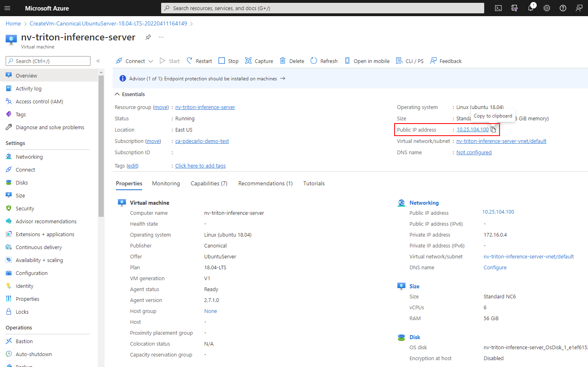Screen dimensions: 588x367
Task: Pin the VM to dashboard
Action: click(x=148, y=37)
